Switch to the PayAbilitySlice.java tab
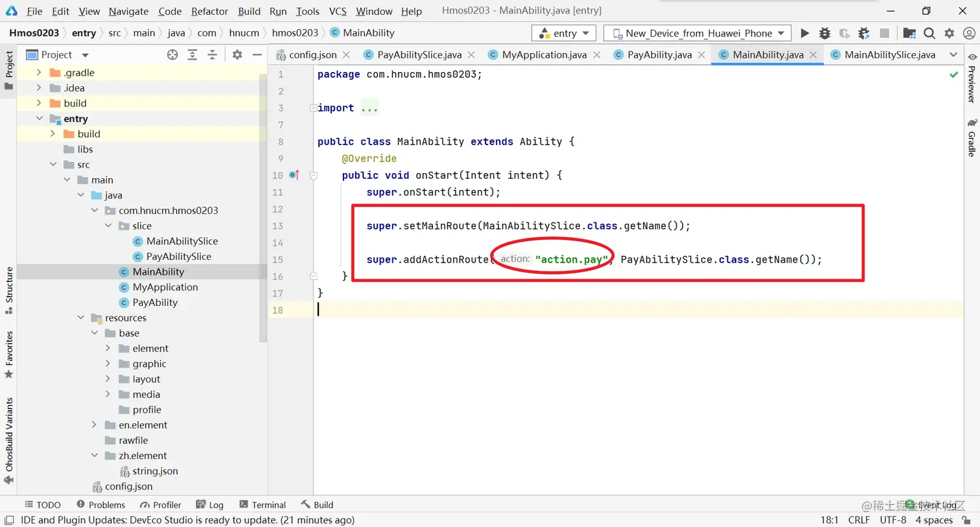Image resolution: width=980 pixels, height=527 pixels. coord(419,55)
